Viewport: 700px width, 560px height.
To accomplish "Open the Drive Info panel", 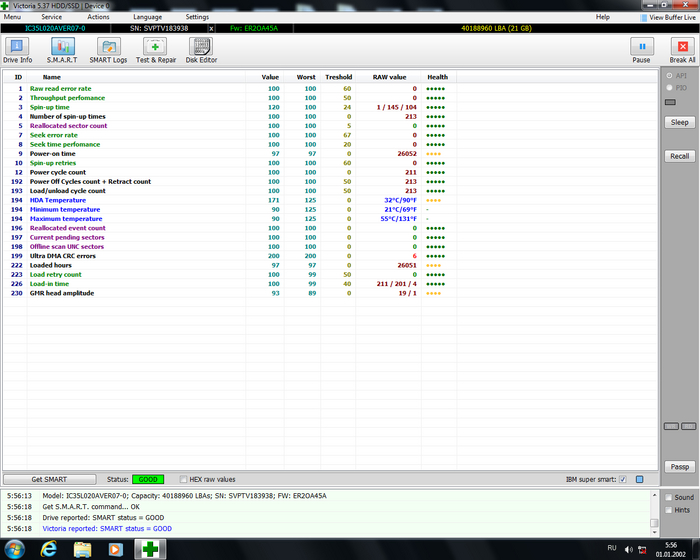I will (x=17, y=49).
